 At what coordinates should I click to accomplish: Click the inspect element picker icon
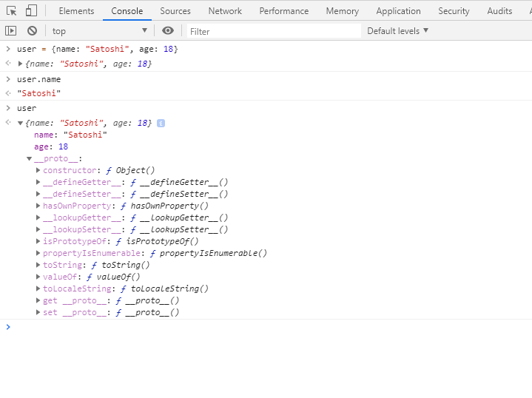tap(11, 11)
